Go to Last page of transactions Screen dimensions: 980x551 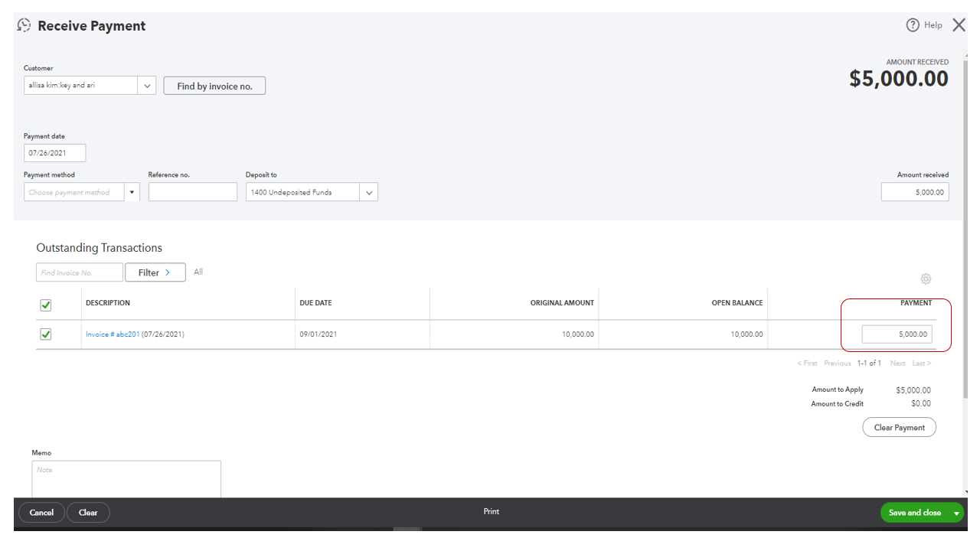coord(922,364)
